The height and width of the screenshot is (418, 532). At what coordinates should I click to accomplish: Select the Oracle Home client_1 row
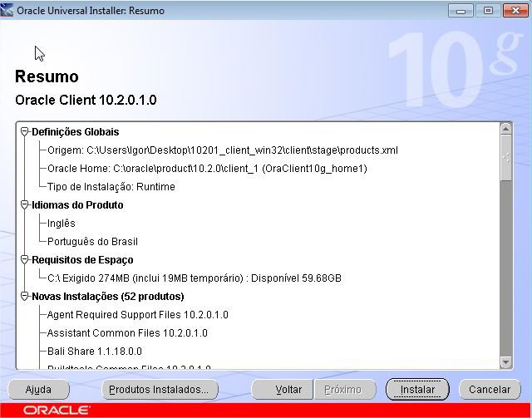(x=207, y=169)
